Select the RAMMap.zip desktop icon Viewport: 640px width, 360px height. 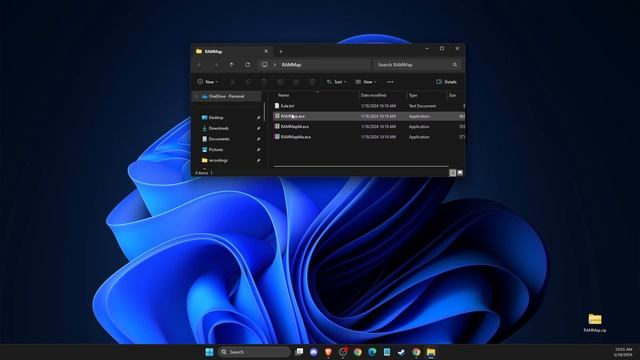pos(595,323)
